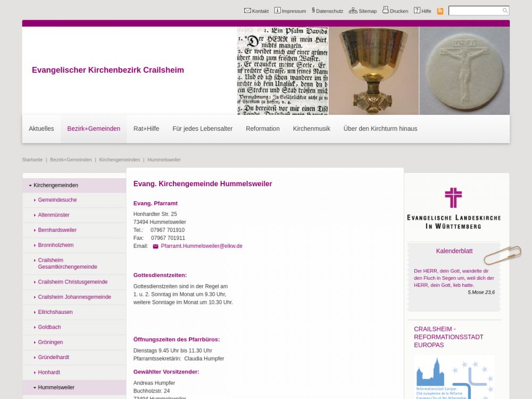Click the email envelope icon beside Pfarramt address
This screenshot has width=532, height=399.
tap(155, 246)
